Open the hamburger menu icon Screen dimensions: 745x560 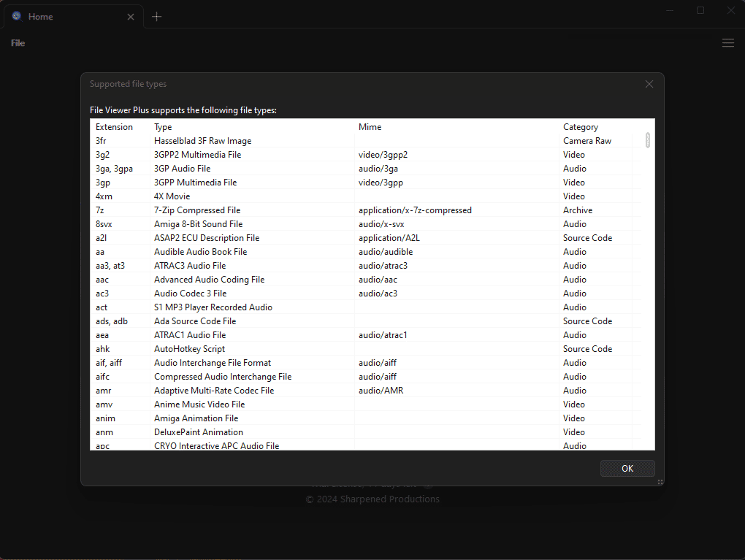(x=728, y=43)
